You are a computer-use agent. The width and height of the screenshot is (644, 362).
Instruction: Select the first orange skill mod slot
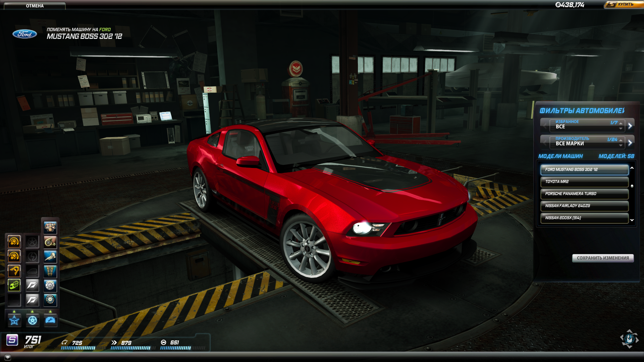(x=14, y=242)
